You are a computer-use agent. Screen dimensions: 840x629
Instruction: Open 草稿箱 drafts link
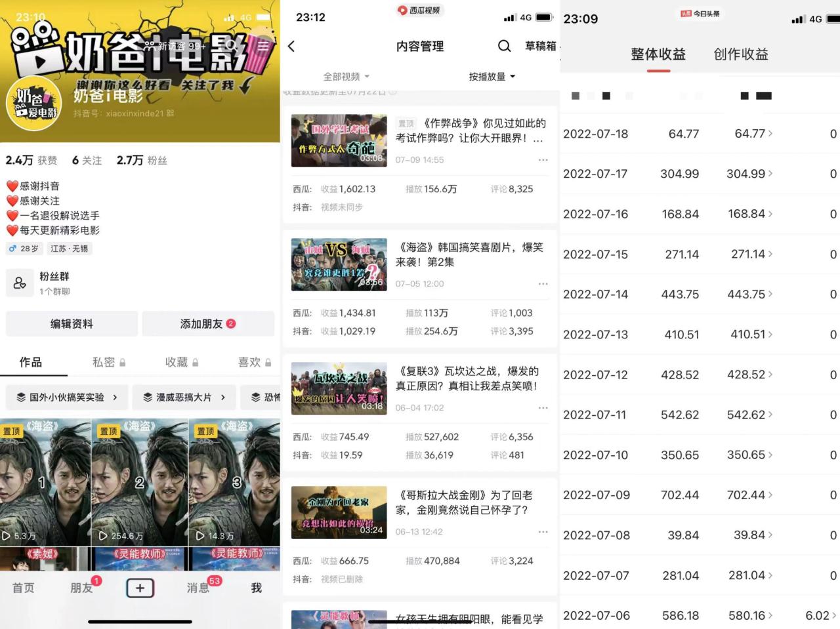click(541, 46)
